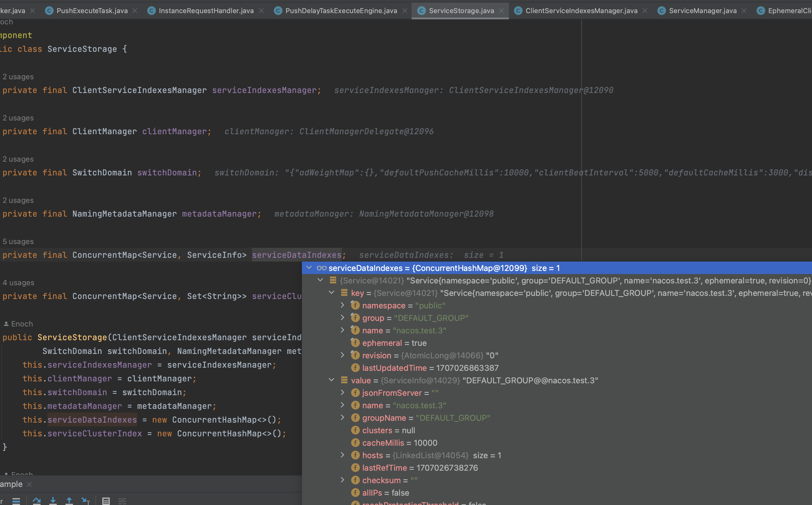
Task: Click '5 usages' hint above serviceDataIndexes
Action: pos(18,242)
